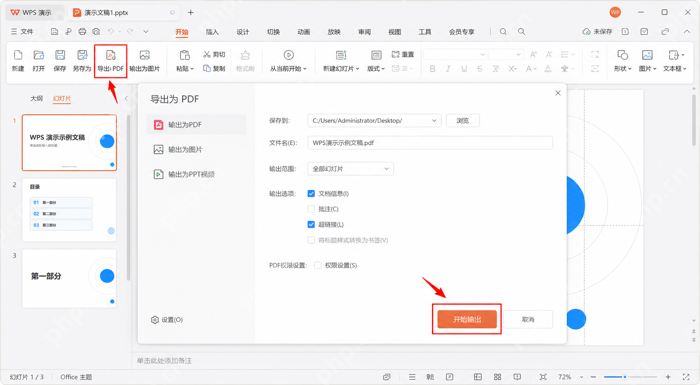The width and height of the screenshot is (700, 385).
Task: Click the 导出PDF icon in ribbon
Action: coord(111,55)
